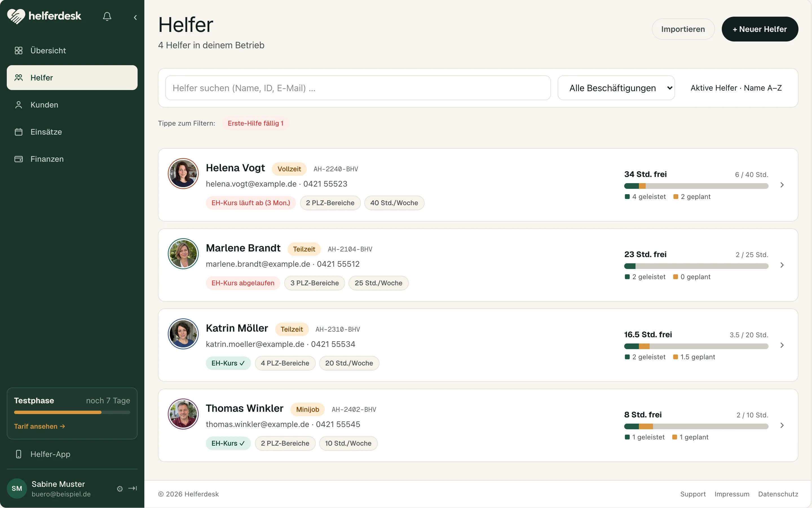The width and height of the screenshot is (812, 508).
Task: Open the Finanzen section
Action: pyautogui.click(x=72, y=159)
